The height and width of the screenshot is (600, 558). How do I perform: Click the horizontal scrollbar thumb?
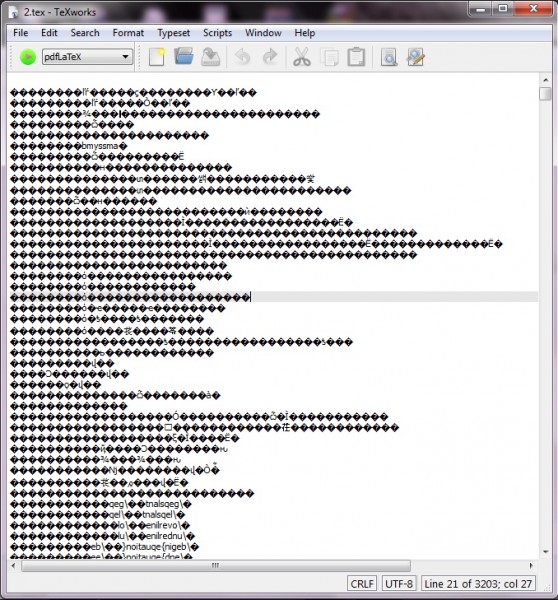tap(216, 566)
